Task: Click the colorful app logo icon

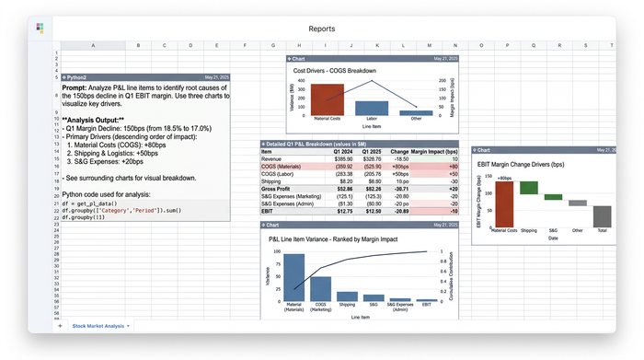Action: (x=40, y=28)
